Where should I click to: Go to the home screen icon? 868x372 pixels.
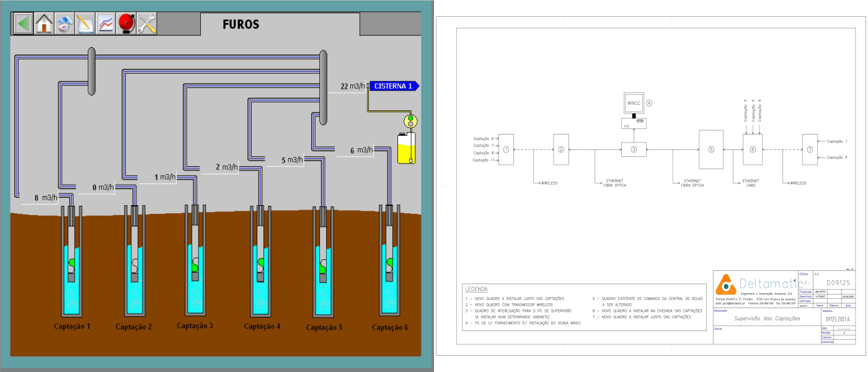click(x=44, y=24)
